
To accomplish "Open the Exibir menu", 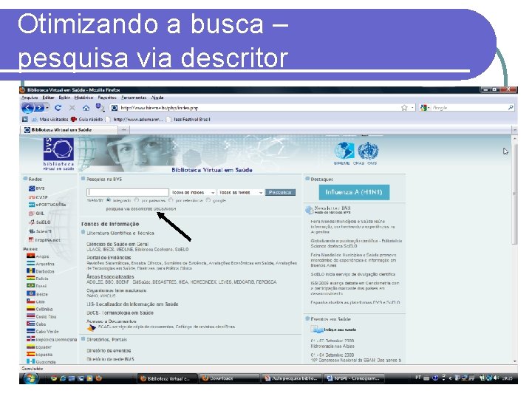I will pyautogui.click(x=64, y=98).
